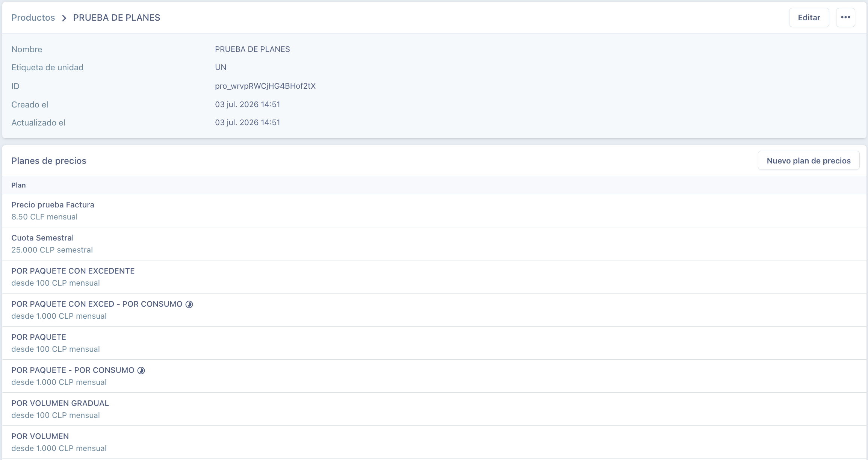Click the Creado el date value
Screen dimensions: 868x460
(x=248, y=104)
